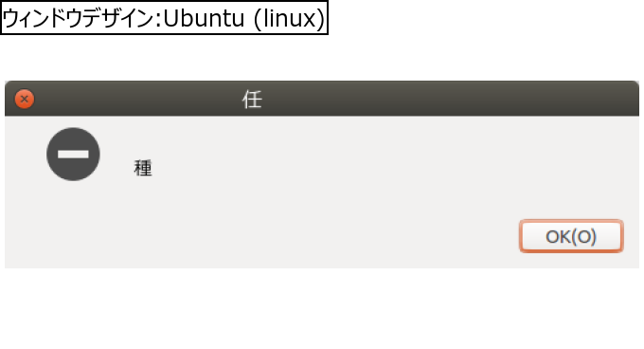Click the ウィンドウデザイン:Ubuntu (linux) label
644x349 pixels.
pos(164,18)
